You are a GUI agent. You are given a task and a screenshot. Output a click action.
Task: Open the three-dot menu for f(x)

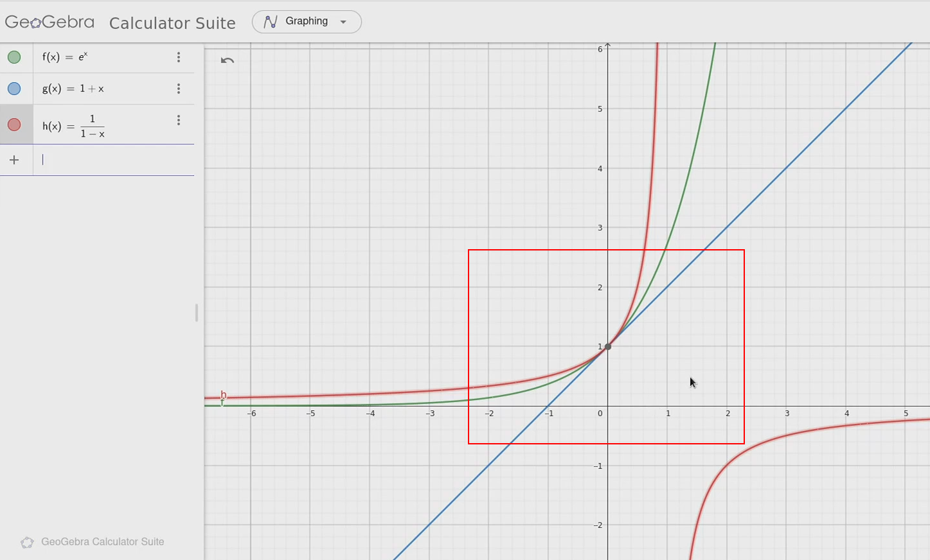179,57
